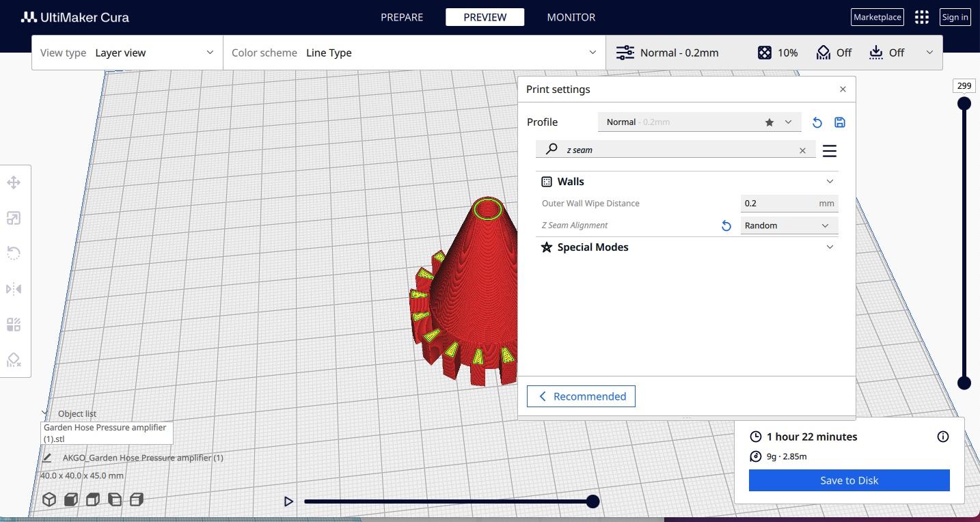Screen dimensions: 980x522
Task: Switch to right side view cube icon
Action: [x=137, y=499]
